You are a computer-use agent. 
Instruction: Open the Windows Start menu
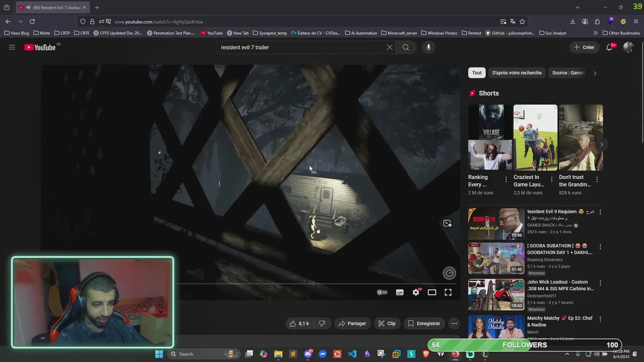coord(159,354)
